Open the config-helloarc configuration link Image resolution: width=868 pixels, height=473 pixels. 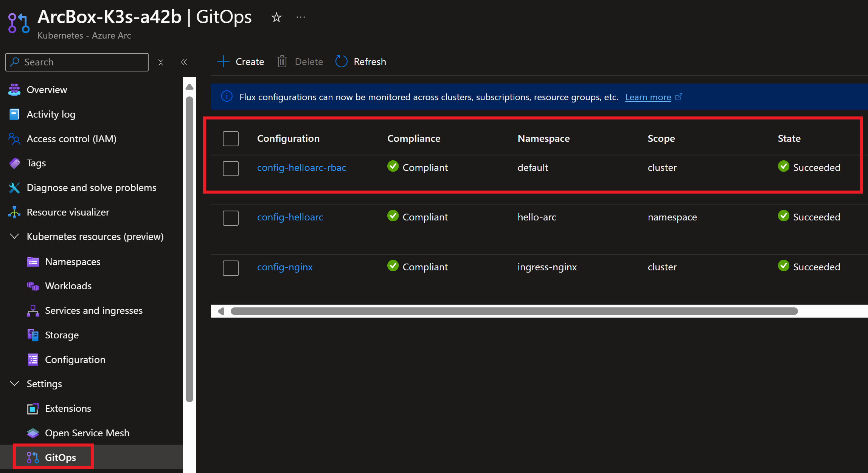tap(290, 217)
